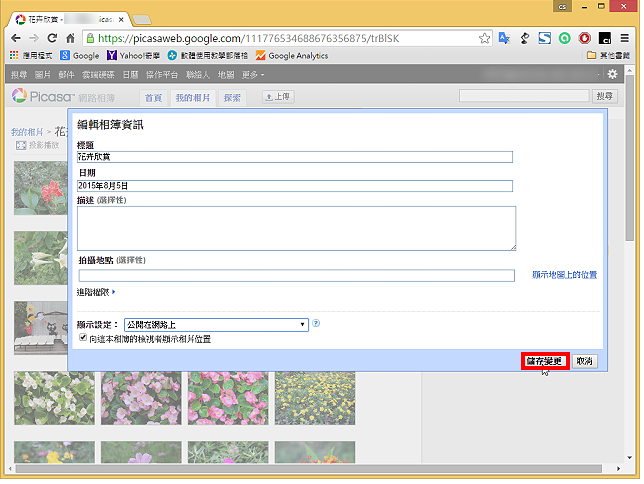Screen dimensions: 644x484
Task: Click the Picasa search input field
Action: (x=524, y=96)
